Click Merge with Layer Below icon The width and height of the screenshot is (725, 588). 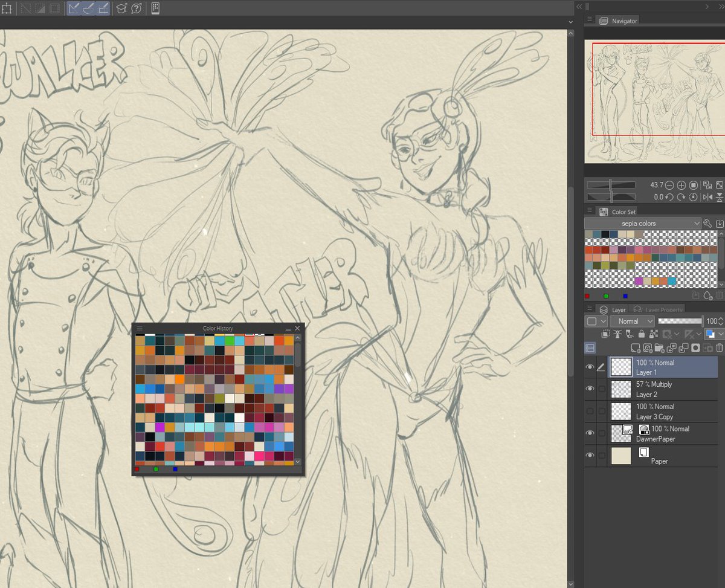(x=683, y=347)
